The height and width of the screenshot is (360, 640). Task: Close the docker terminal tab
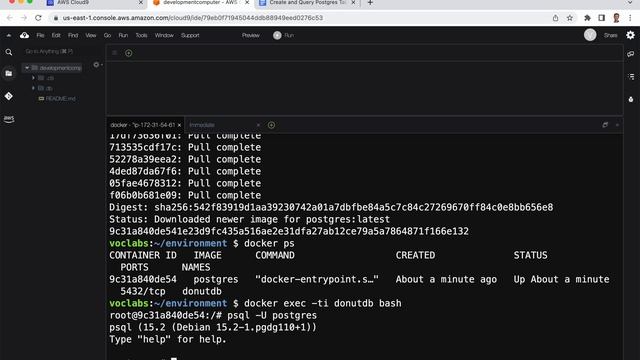[x=179, y=125]
